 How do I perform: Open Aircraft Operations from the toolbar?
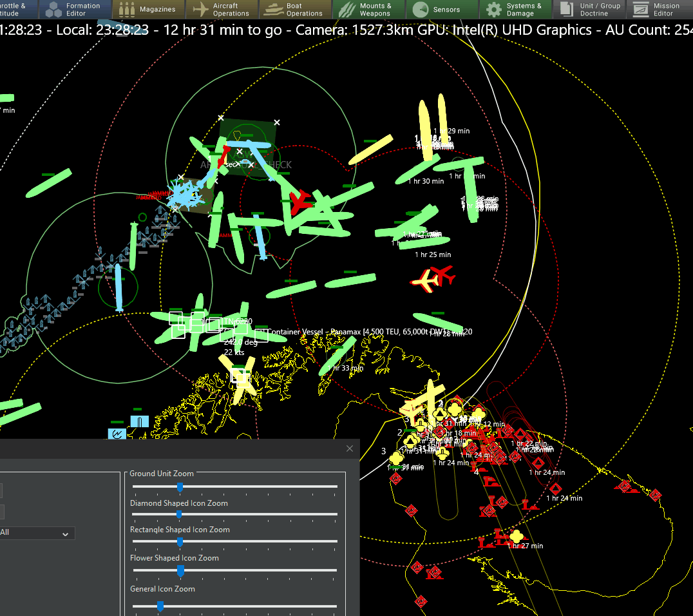click(222, 9)
